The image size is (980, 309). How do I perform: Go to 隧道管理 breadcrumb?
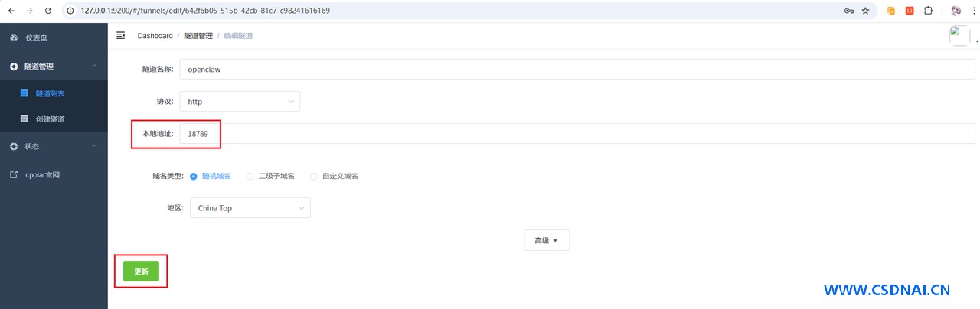coord(198,36)
